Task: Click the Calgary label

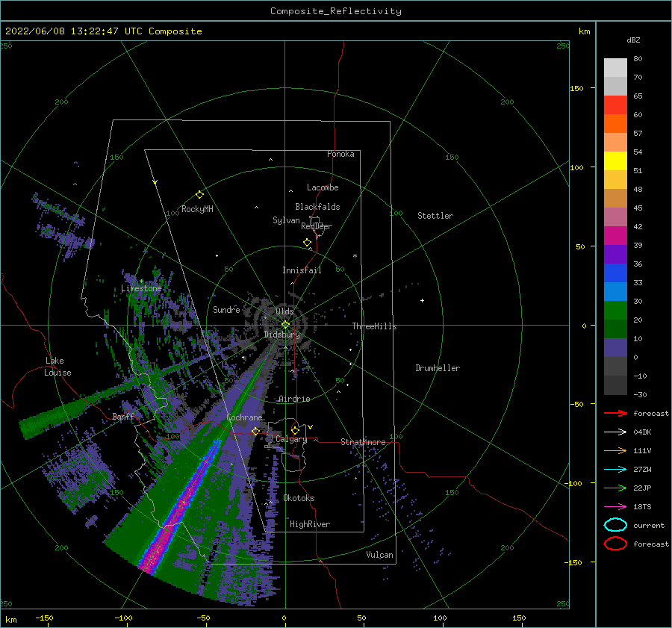Action: click(x=291, y=439)
